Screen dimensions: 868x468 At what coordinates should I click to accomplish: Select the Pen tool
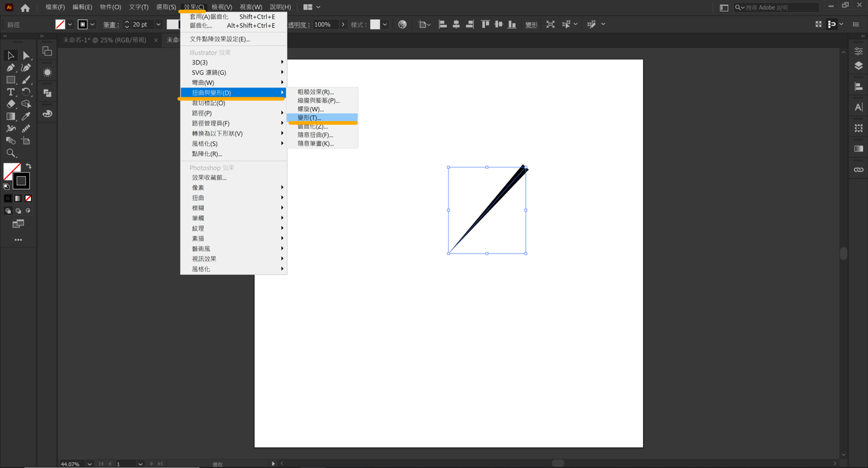pyautogui.click(x=11, y=68)
